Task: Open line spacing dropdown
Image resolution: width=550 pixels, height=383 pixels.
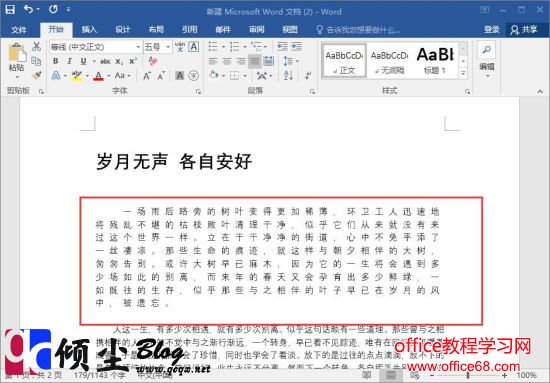Action: pos(290,61)
